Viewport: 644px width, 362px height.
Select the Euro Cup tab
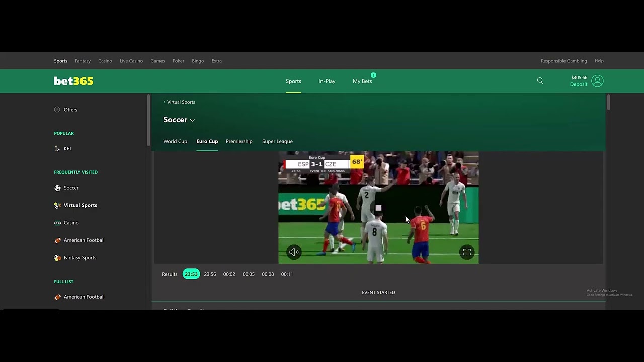point(207,141)
